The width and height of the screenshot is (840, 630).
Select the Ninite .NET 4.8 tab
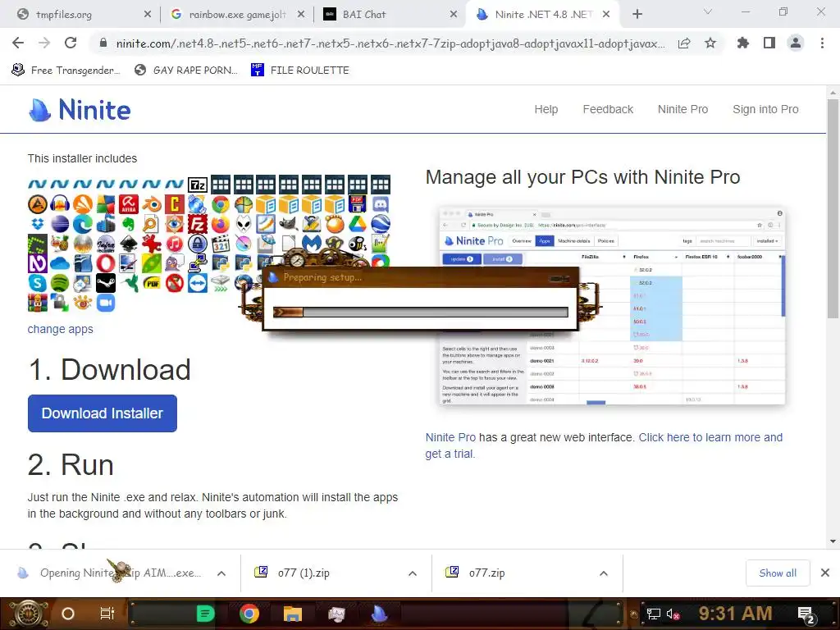tap(543, 14)
